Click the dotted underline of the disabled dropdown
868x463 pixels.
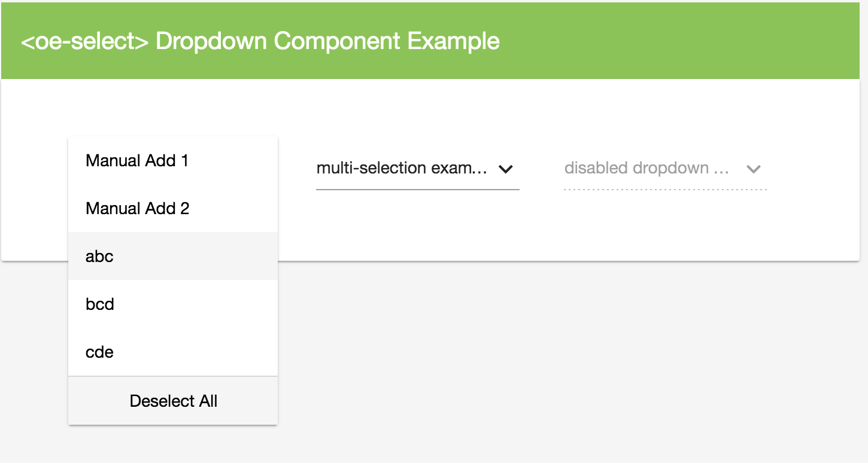point(665,190)
